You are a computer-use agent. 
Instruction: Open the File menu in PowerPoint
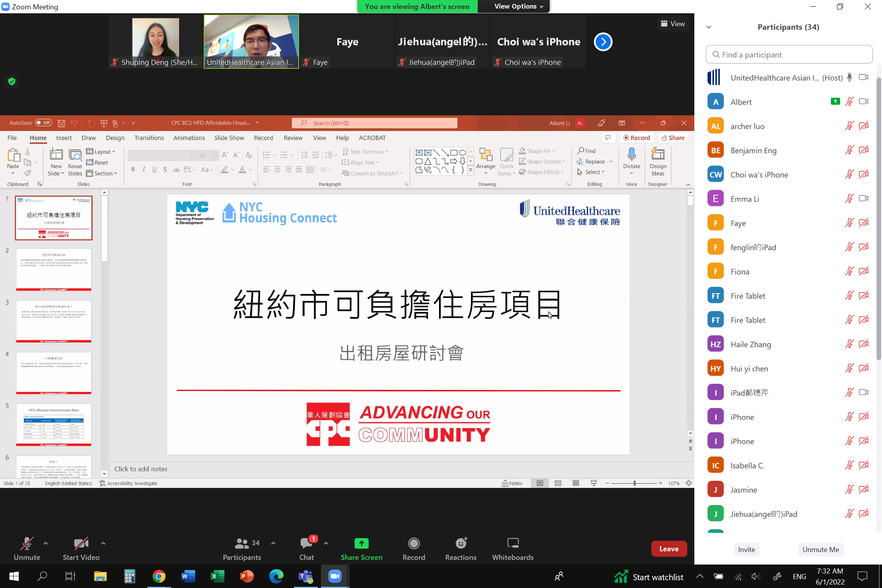point(12,138)
